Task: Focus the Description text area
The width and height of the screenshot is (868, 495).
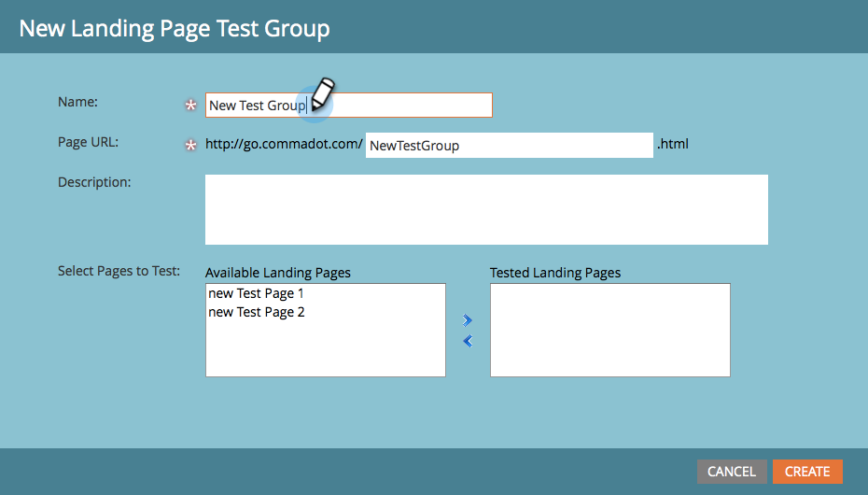Action: click(486, 209)
